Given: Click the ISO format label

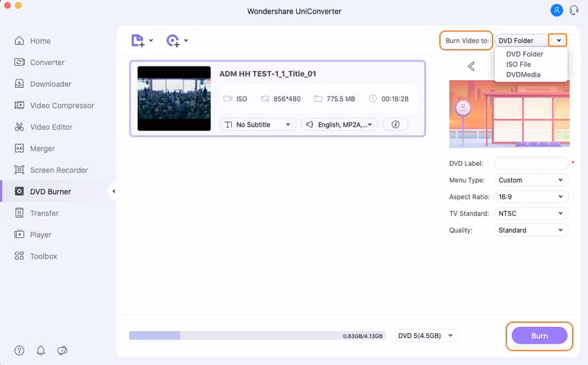Looking at the screenshot, I should [241, 99].
